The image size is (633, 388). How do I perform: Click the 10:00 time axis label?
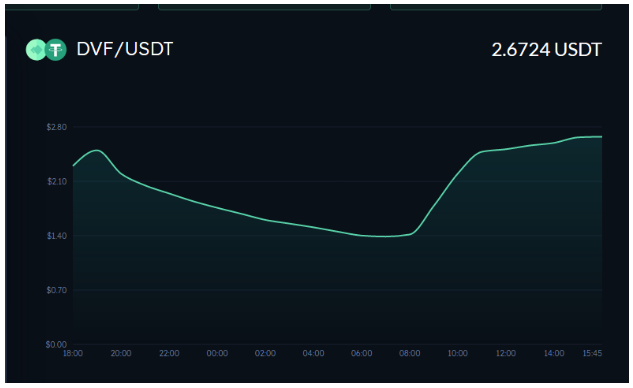coord(457,353)
